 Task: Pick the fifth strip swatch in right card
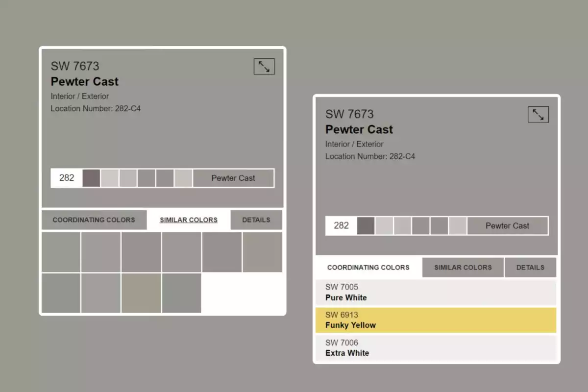coord(439,226)
